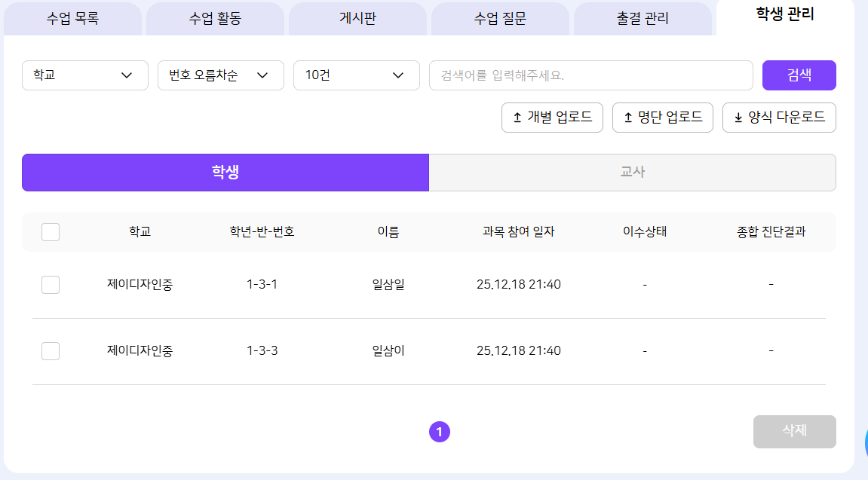
Task: Click the gray 삭제 button
Action: click(794, 431)
